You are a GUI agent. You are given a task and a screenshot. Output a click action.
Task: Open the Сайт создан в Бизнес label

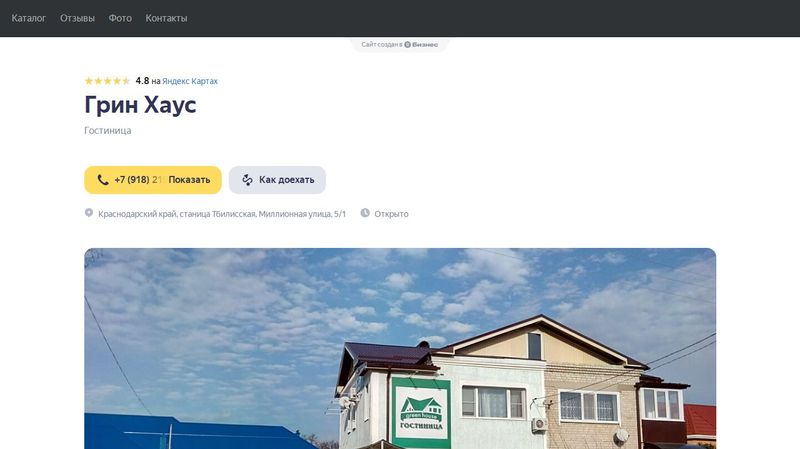(x=399, y=44)
